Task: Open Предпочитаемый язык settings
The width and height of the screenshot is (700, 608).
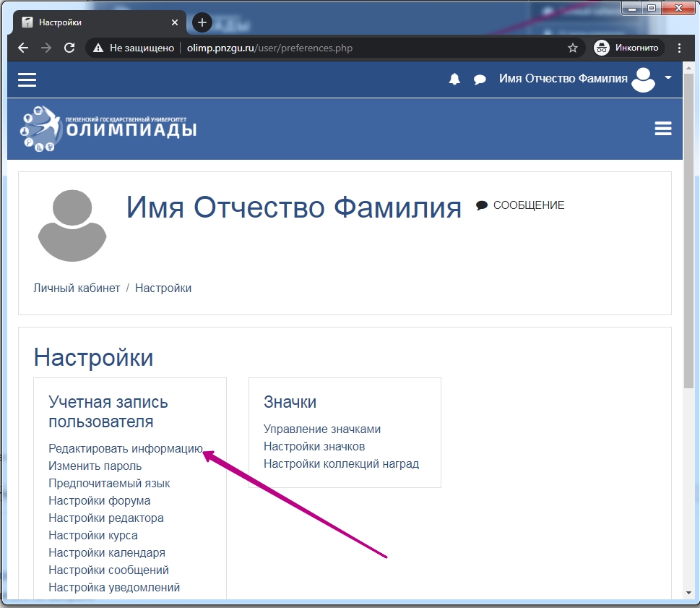Action: (109, 484)
